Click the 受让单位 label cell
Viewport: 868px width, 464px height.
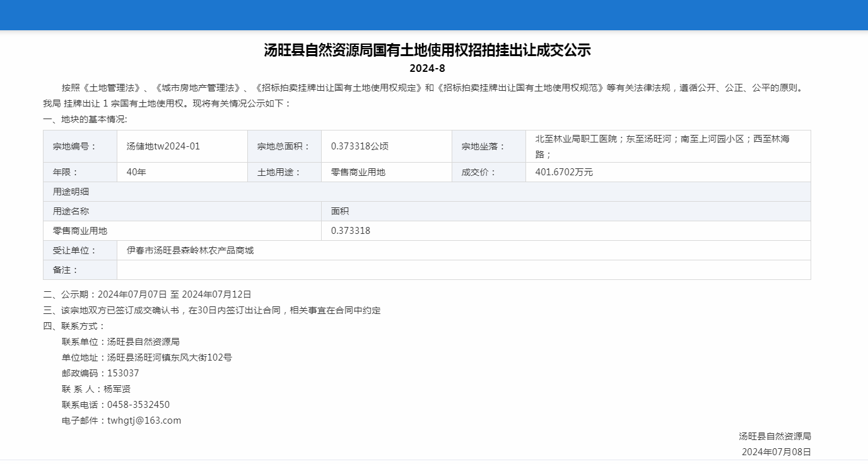(80, 250)
